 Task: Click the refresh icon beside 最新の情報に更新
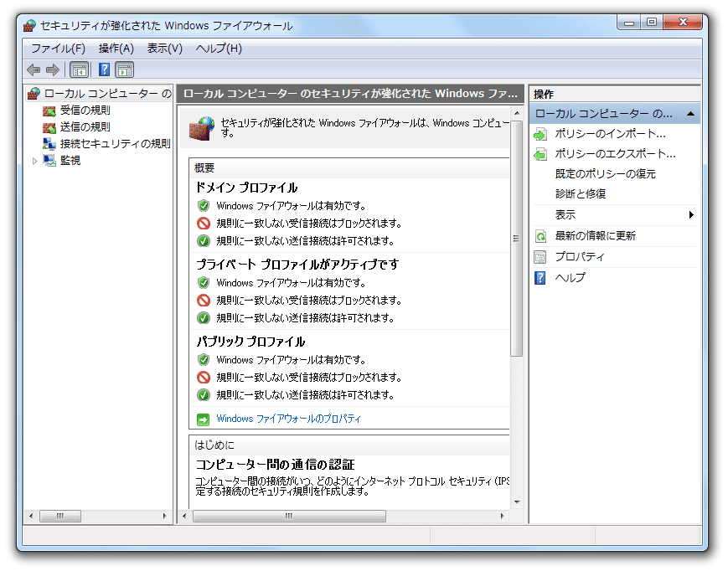pos(540,237)
